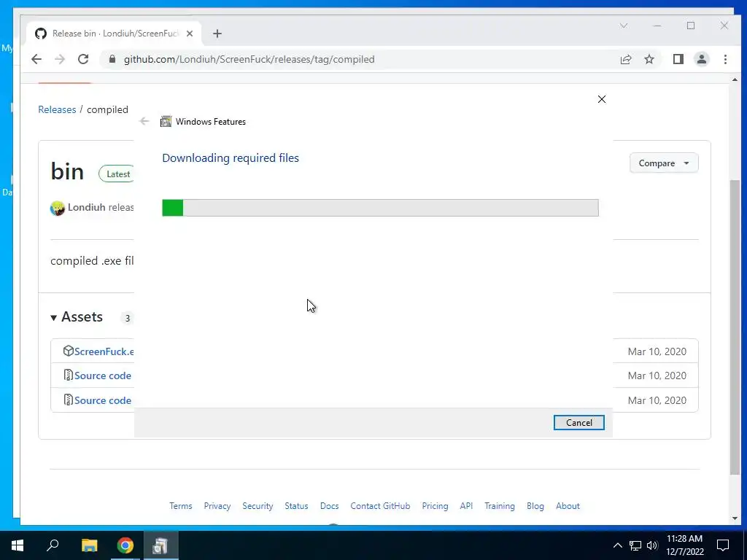Click the About footer link

click(568, 506)
